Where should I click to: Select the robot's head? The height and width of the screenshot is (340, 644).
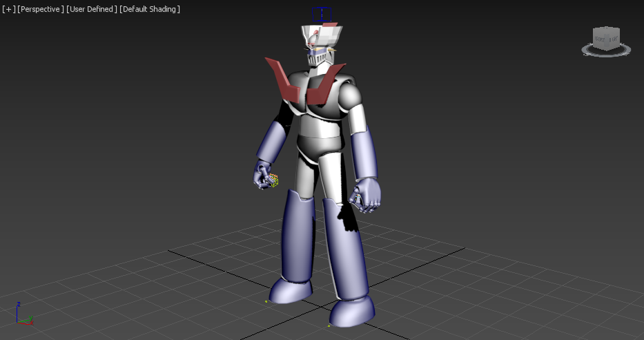322,44
